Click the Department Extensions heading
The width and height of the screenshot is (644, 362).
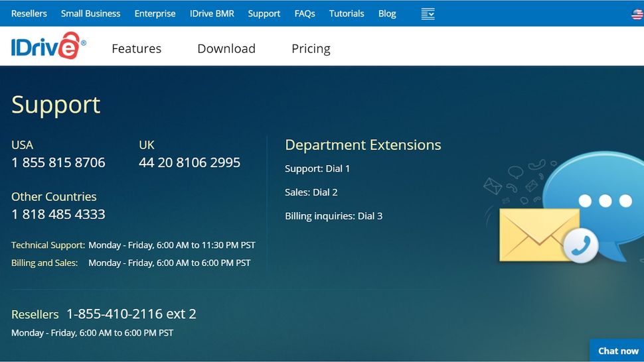[x=363, y=145]
